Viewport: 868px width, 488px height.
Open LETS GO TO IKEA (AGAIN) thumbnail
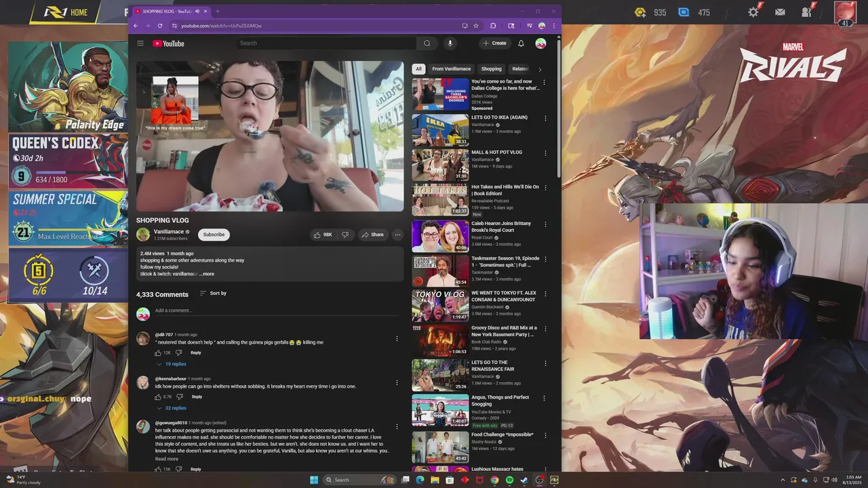(x=440, y=130)
